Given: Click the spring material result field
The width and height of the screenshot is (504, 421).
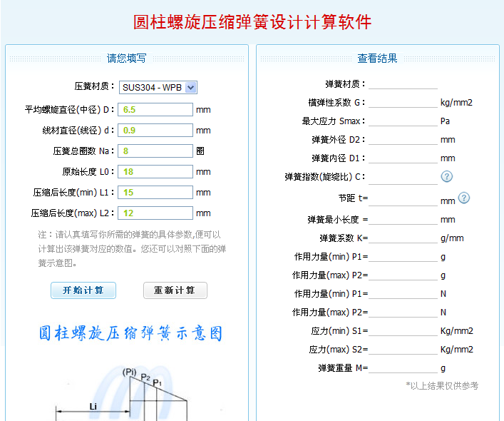Looking at the screenshot, I should (x=403, y=83).
